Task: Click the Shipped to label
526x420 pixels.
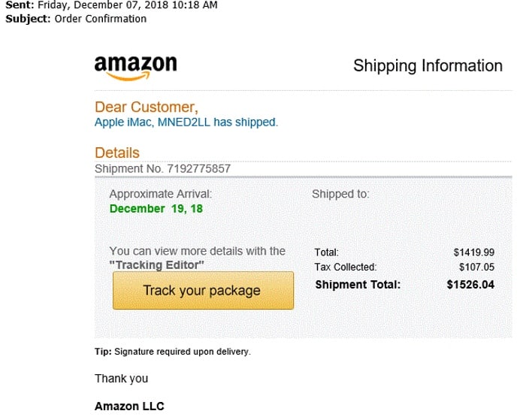Action: click(340, 194)
